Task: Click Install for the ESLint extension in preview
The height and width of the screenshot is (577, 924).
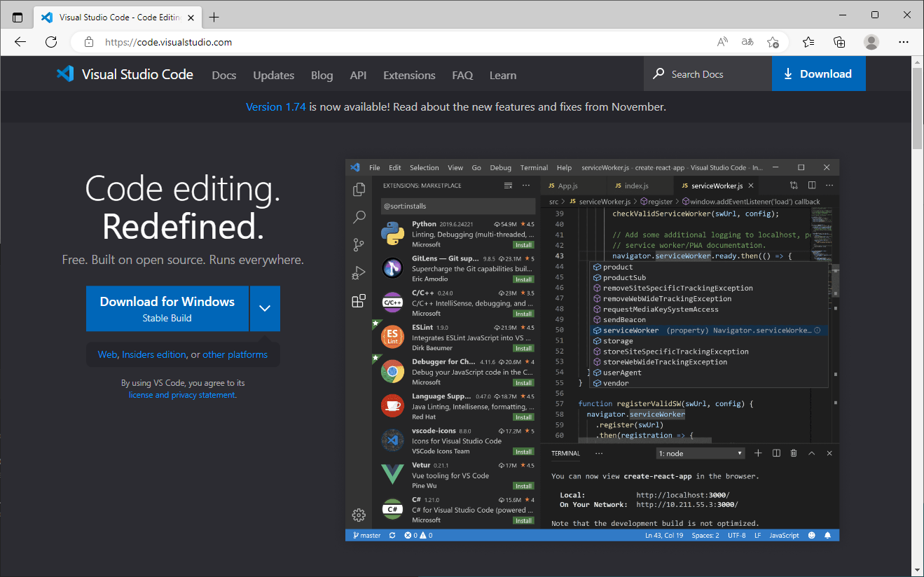Action: pos(523,348)
